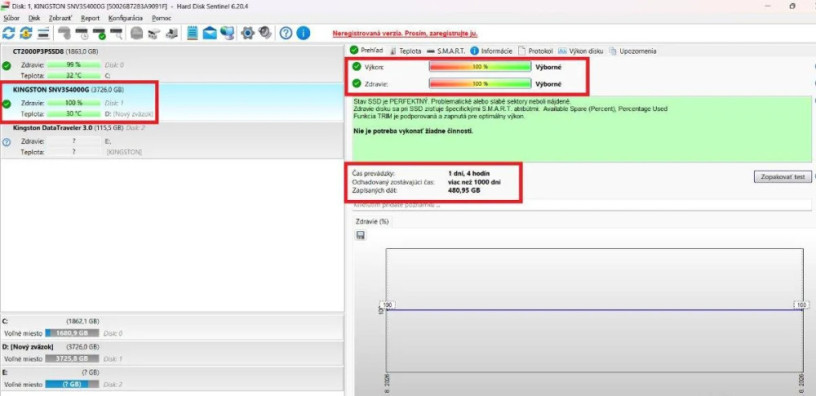Image resolution: width=816 pixels, height=396 pixels.
Task: Click the save icon above health graph
Action: (x=361, y=235)
